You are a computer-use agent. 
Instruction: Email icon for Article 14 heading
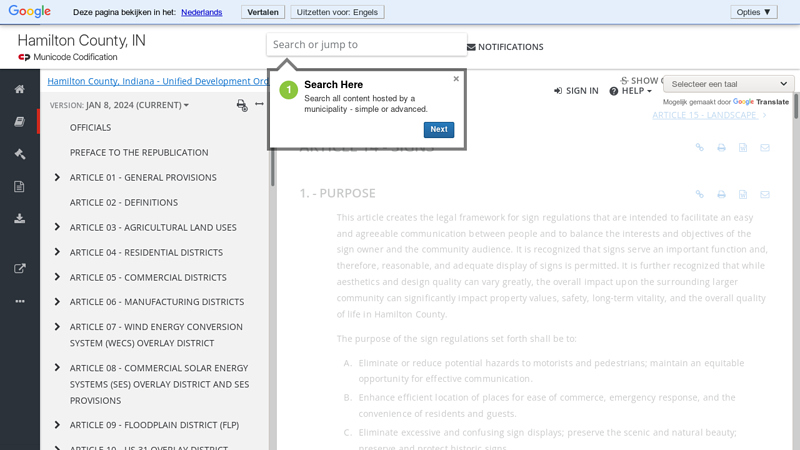(764, 147)
